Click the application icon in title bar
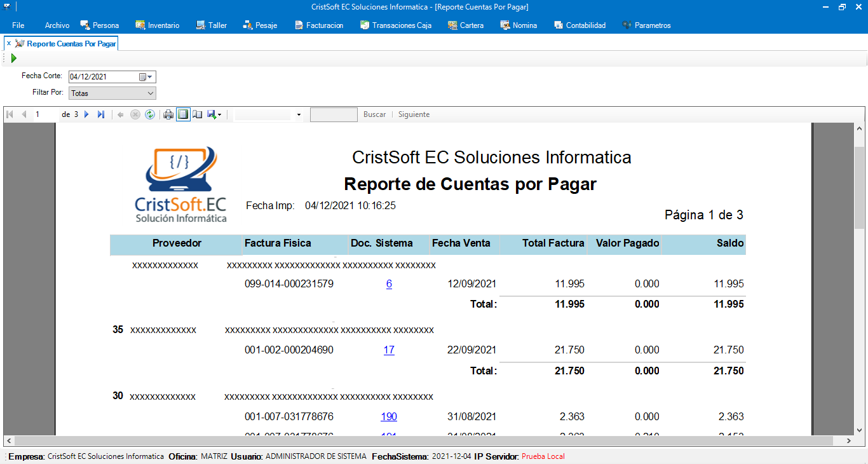868x464 pixels. pos(6,6)
